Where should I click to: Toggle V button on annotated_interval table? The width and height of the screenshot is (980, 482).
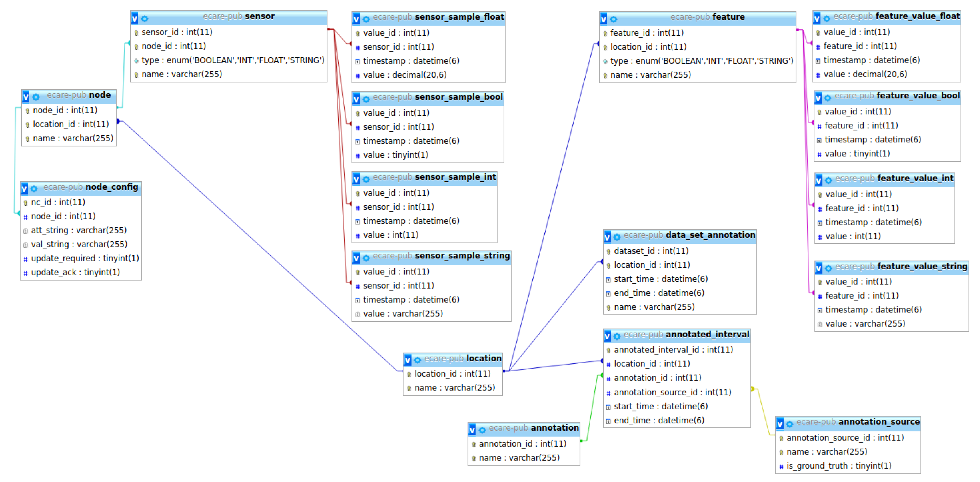(608, 336)
